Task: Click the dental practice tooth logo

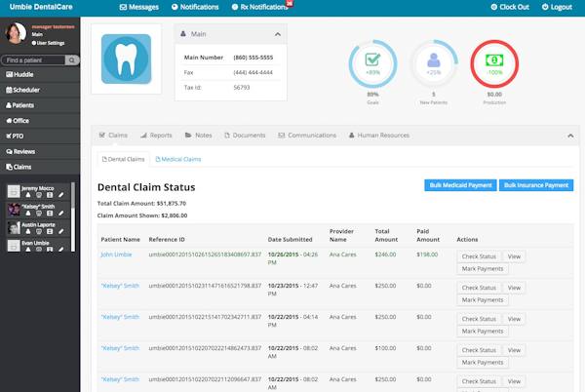Action: pos(126,60)
